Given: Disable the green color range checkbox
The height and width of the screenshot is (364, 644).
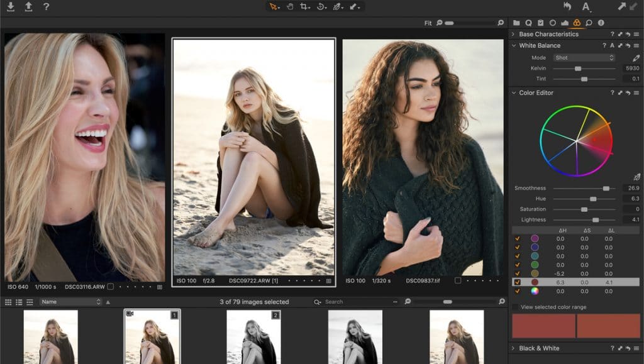Looking at the screenshot, I should pyautogui.click(x=518, y=263).
